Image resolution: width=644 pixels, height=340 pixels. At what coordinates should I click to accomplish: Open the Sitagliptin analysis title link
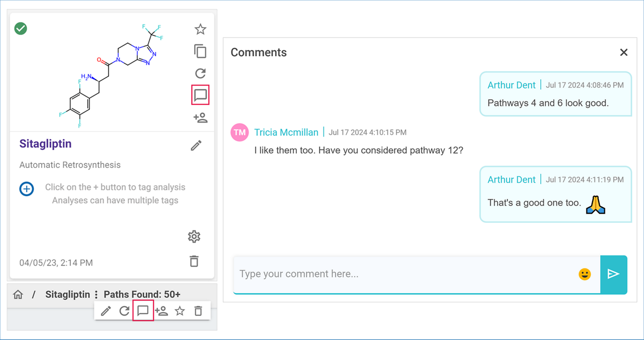[x=45, y=144]
